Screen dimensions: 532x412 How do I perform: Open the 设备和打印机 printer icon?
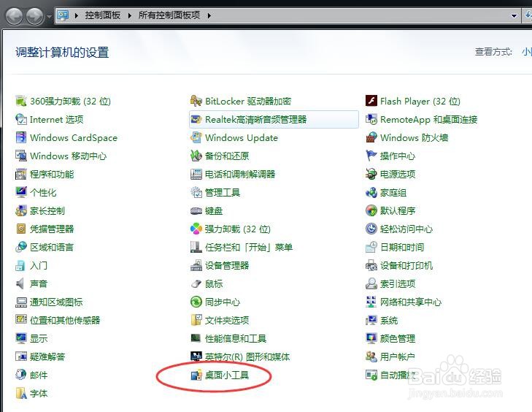point(371,266)
